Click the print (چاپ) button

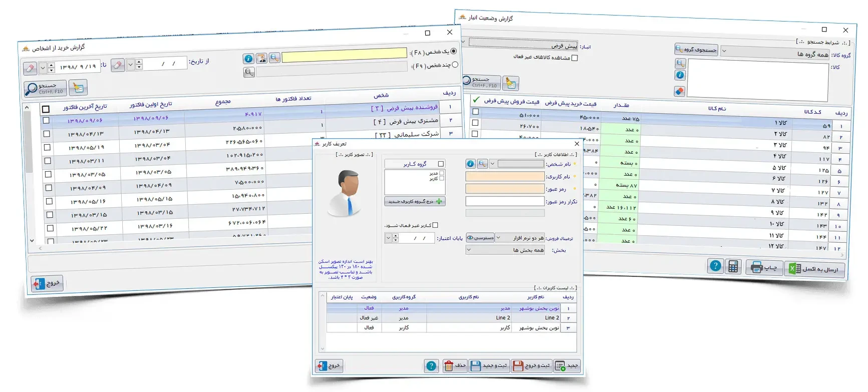click(x=764, y=268)
